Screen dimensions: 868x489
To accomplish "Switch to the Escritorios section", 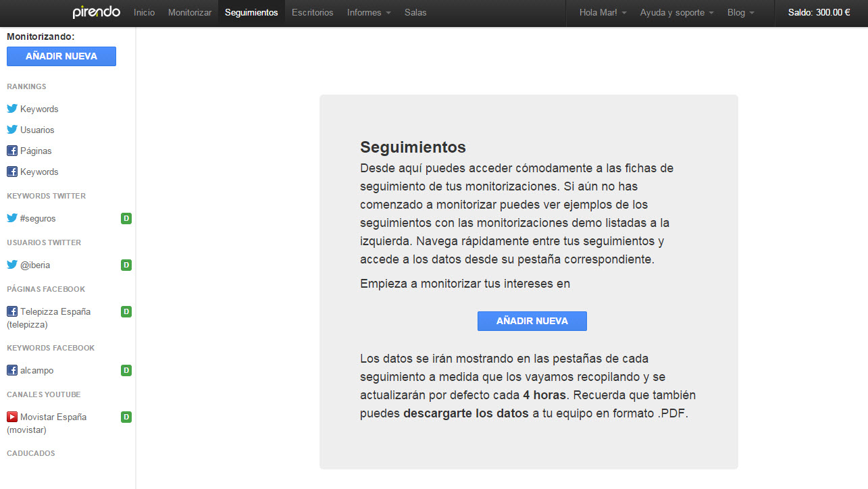I will [x=312, y=13].
